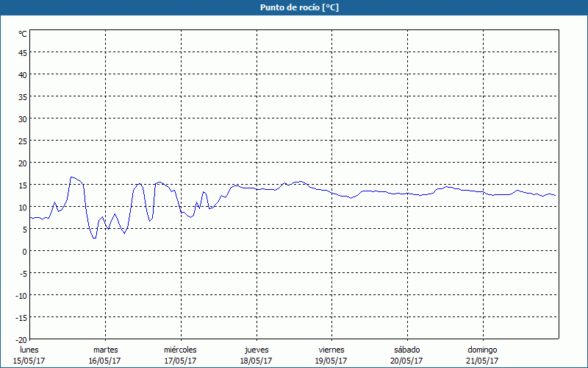Click the -10 y-axis tick label

click(21, 295)
